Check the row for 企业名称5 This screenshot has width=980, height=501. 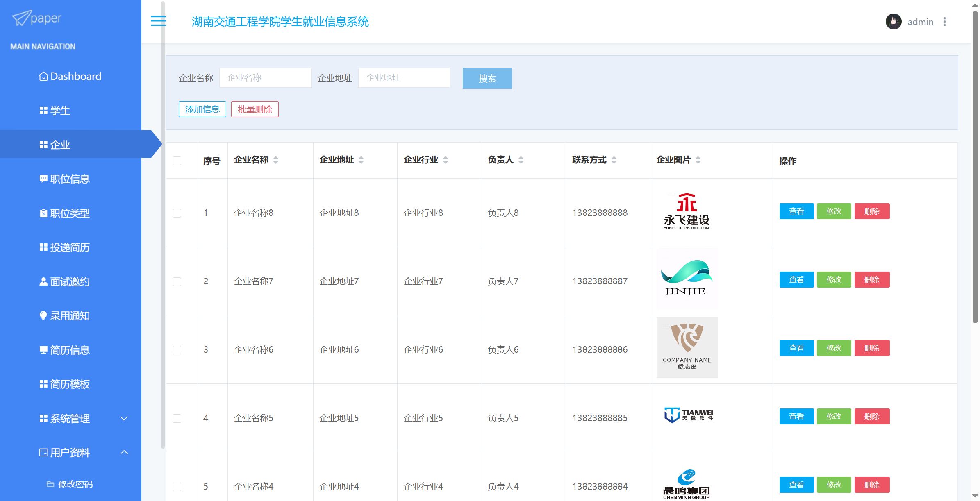click(177, 418)
